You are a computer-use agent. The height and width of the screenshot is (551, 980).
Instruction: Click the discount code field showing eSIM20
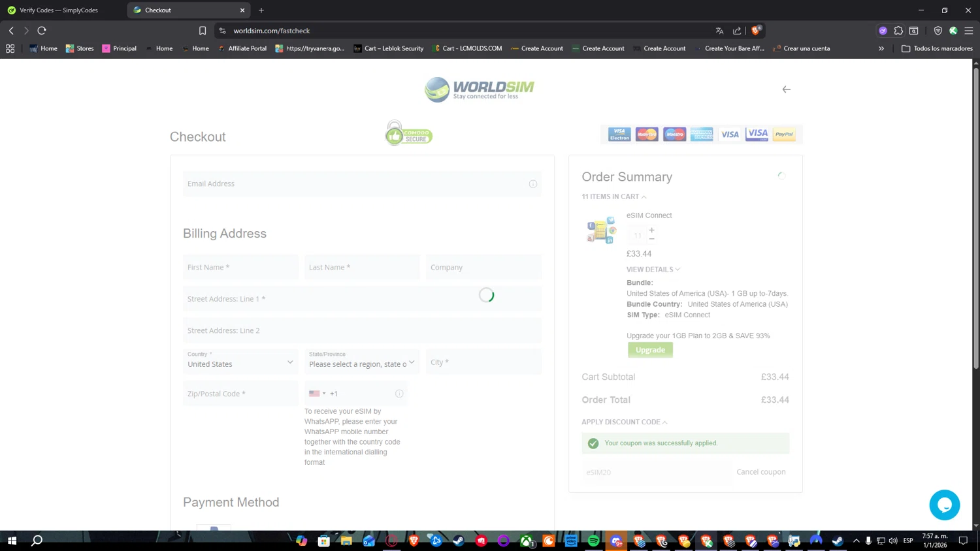click(x=657, y=472)
